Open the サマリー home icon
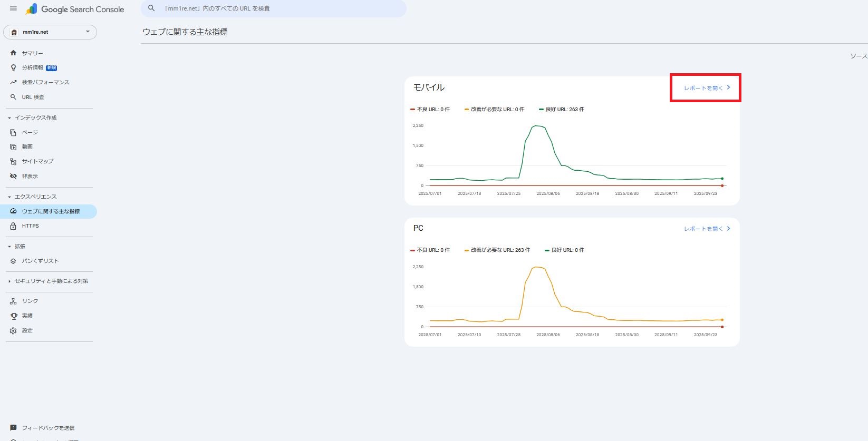This screenshot has width=868, height=441. 13,53
